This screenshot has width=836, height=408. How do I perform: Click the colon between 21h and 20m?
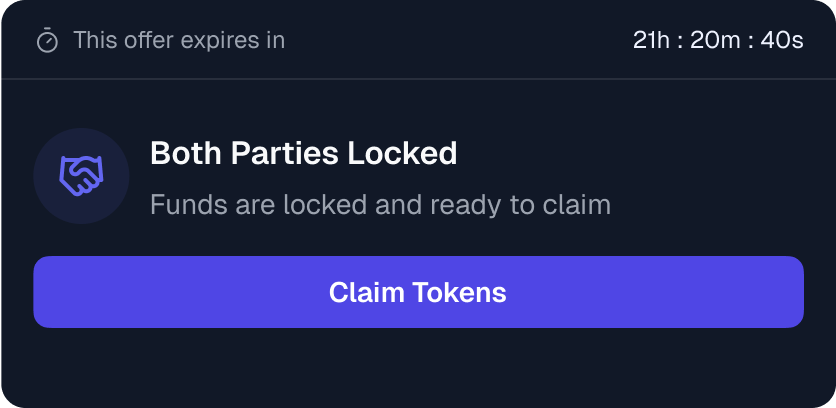[x=680, y=41]
